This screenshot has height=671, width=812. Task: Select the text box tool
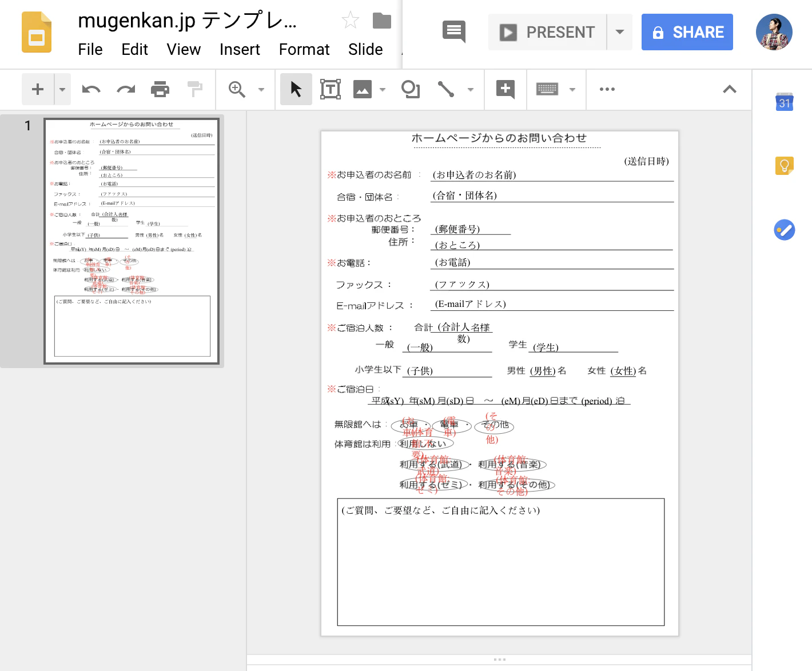point(331,89)
